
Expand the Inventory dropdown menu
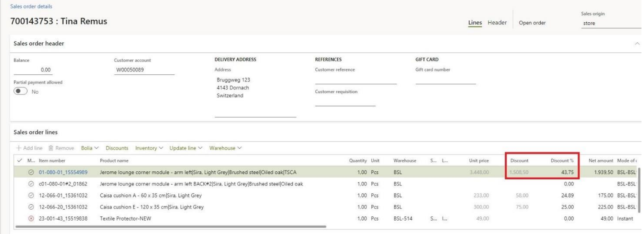[150, 148]
